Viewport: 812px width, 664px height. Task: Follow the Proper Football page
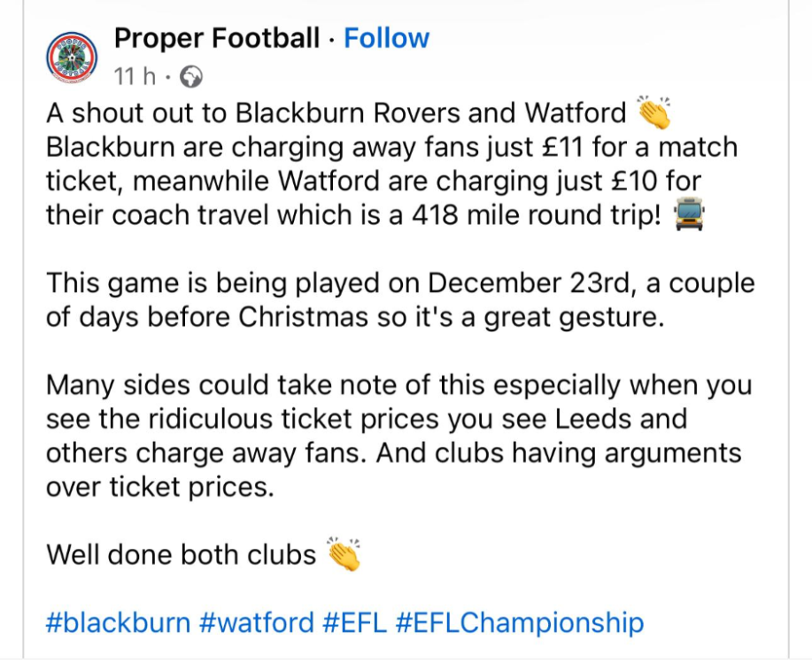386,38
